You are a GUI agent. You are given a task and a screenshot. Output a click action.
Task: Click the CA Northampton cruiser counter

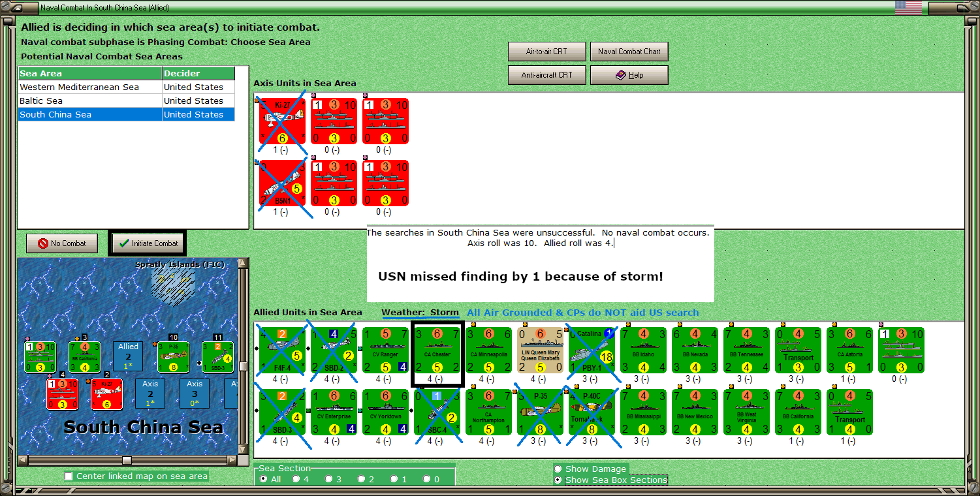pos(488,412)
